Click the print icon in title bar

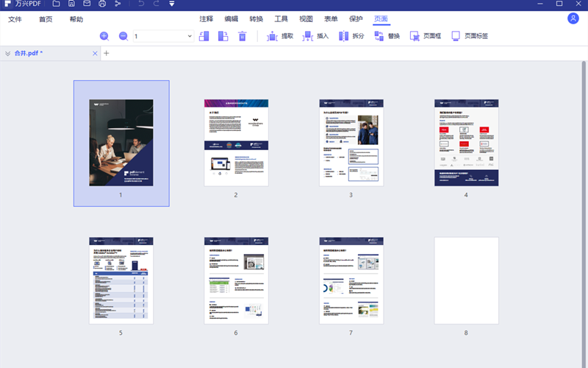(x=102, y=4)
